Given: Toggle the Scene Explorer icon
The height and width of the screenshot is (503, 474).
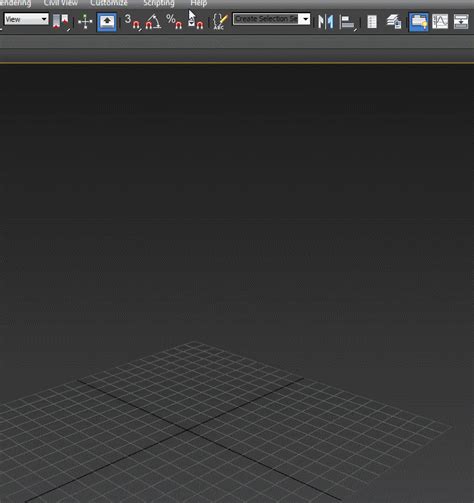Looking at the screenshot, I should coord(372,22).
